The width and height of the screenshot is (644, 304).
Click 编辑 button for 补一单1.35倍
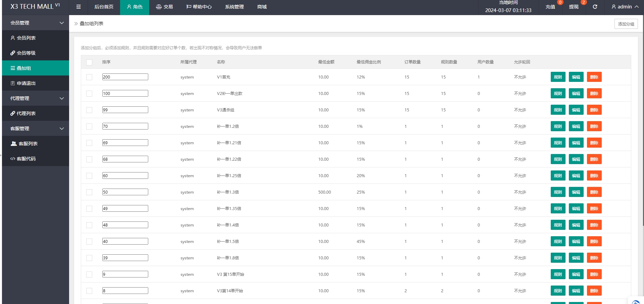[x=576, y=208]
